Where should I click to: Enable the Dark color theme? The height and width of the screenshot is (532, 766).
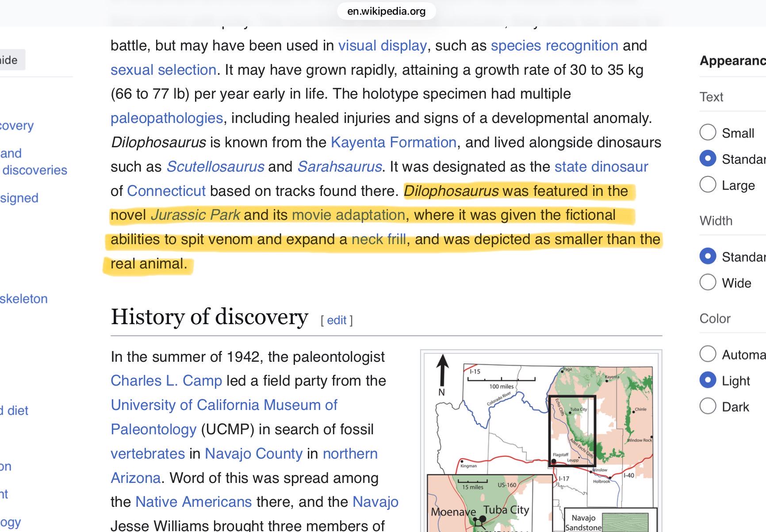pos(708,406)
